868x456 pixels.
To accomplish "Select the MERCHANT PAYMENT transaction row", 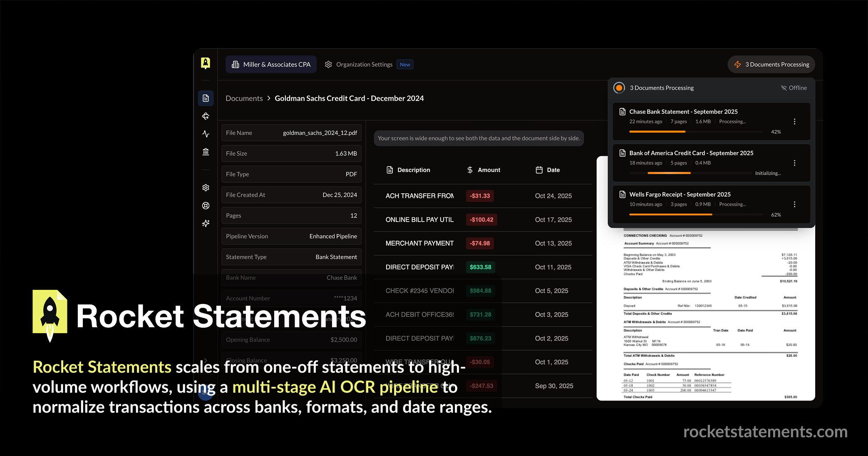I will tap(483, 243).
